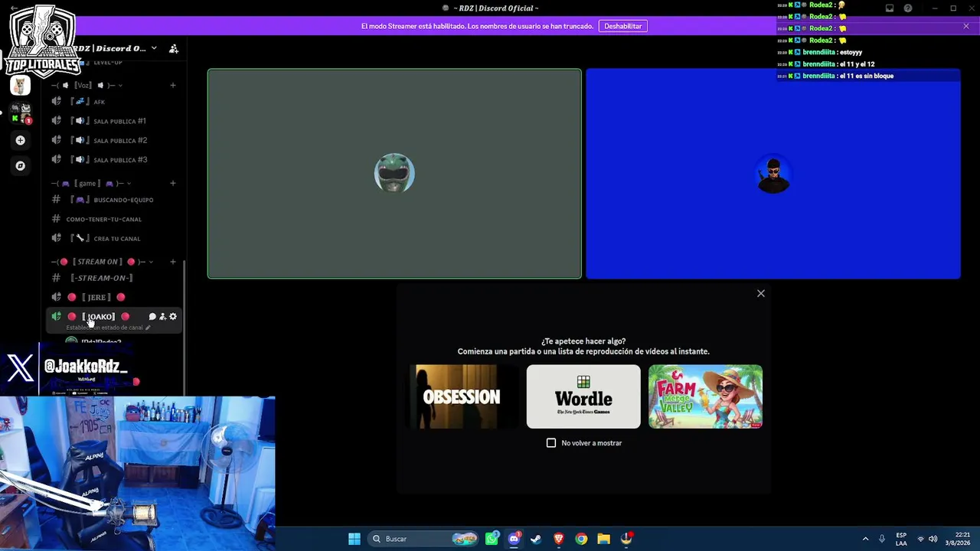
Task: Create channel in the Voz category
Action: pyautogui.click(x=173, y=85)
